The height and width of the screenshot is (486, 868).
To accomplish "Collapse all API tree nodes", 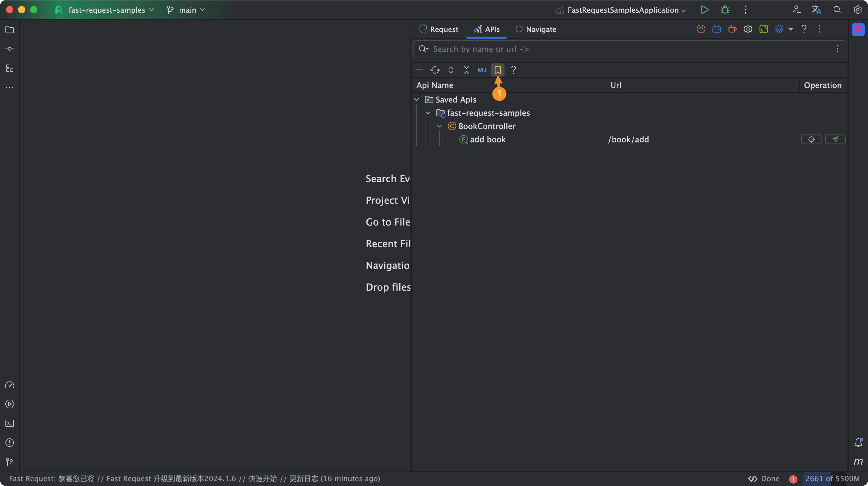I will [x=466, y=70].
